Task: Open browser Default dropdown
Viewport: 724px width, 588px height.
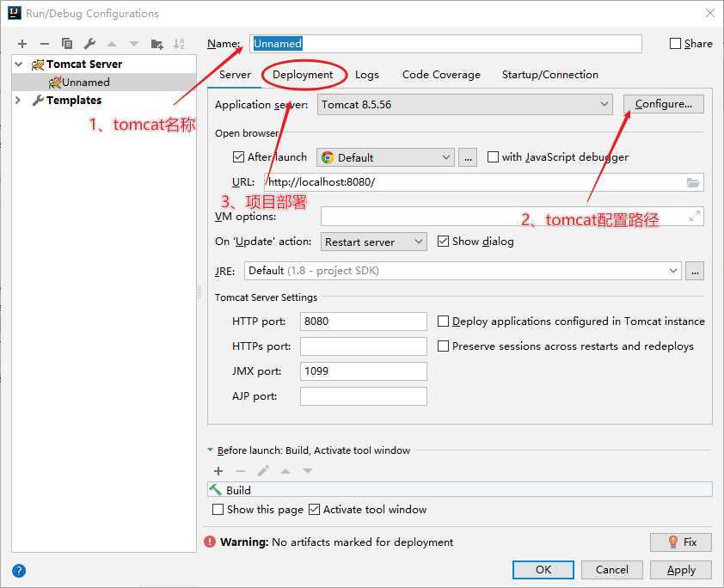Action: 385,157
